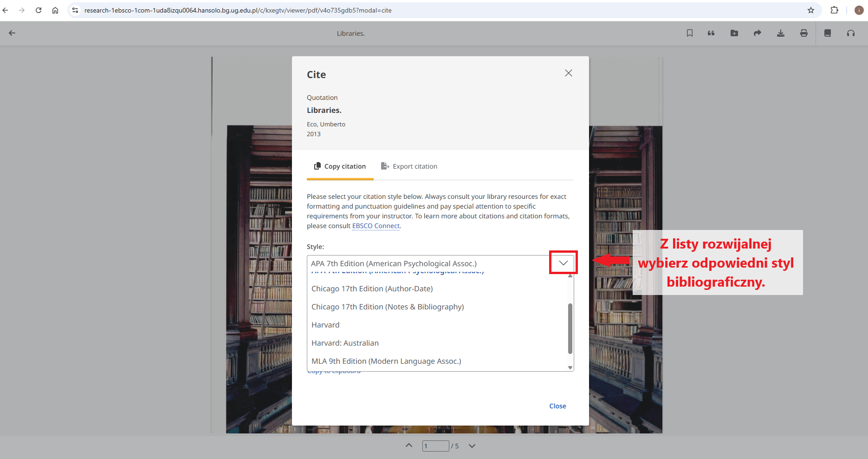The width and height of the screenshot is (868, 459).
Task: Close the Cite dialog with the X
Action: (x=569, y=73)
